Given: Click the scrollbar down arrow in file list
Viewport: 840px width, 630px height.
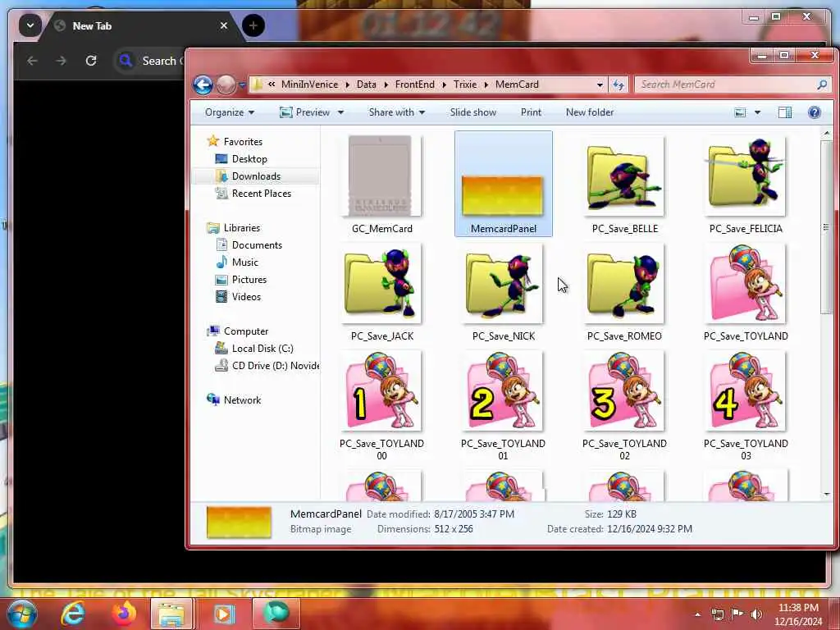Looking at the screenshot, I should (x=826, y=495).
